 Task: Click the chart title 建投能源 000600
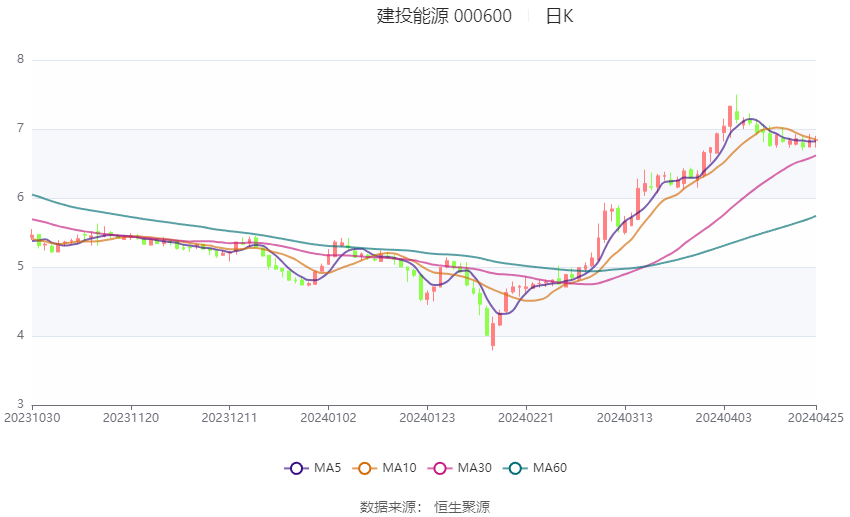point(444,16)
